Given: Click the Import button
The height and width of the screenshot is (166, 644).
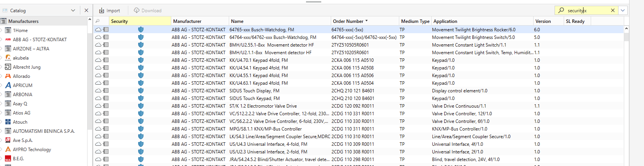Looking at the screenshot, I should (x=109, y=11).
